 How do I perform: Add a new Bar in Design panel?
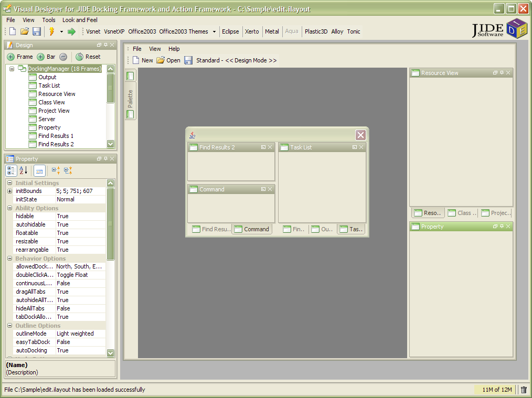[x=46, y=57]
